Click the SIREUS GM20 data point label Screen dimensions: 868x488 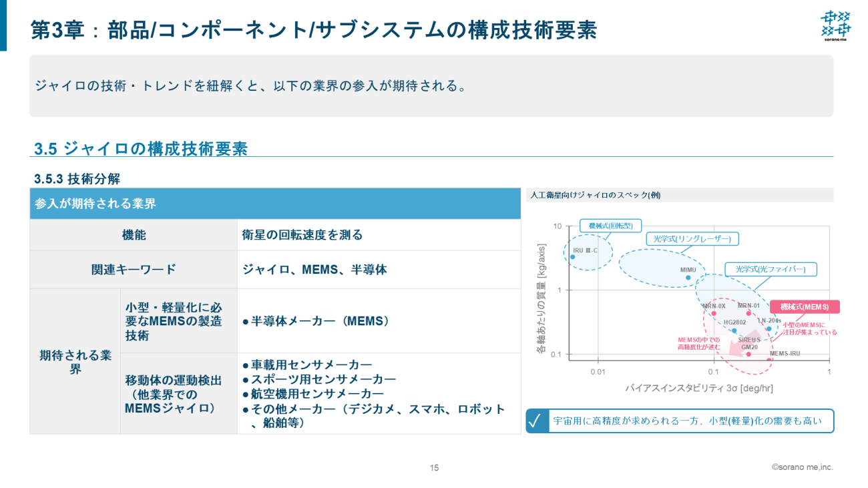point(749,343)
